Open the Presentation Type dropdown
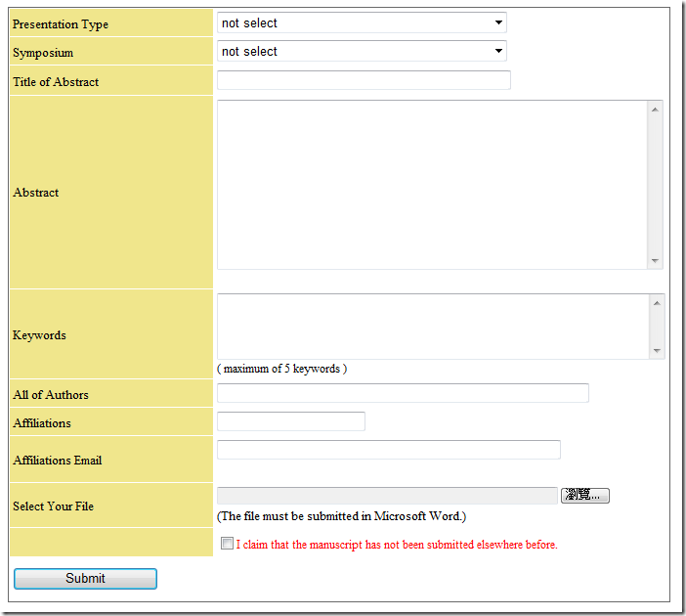 [x=360, y=22]
